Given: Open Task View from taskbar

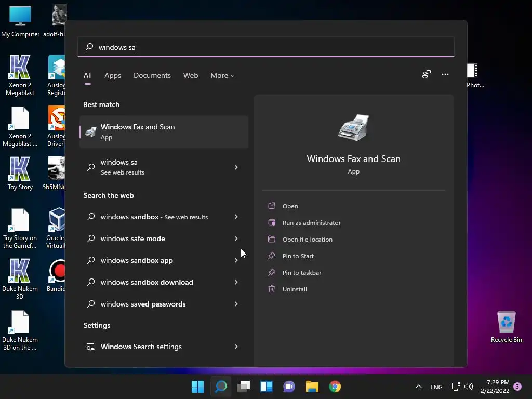Looking at the screenshot, I should [244, 387].
